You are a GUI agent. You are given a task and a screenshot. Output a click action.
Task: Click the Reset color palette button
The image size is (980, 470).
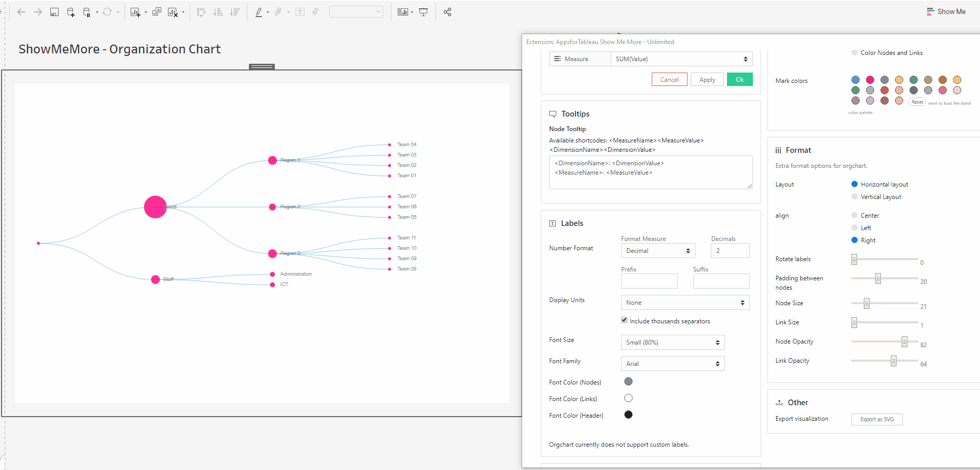pyautogui.click(x=917, y=102)
